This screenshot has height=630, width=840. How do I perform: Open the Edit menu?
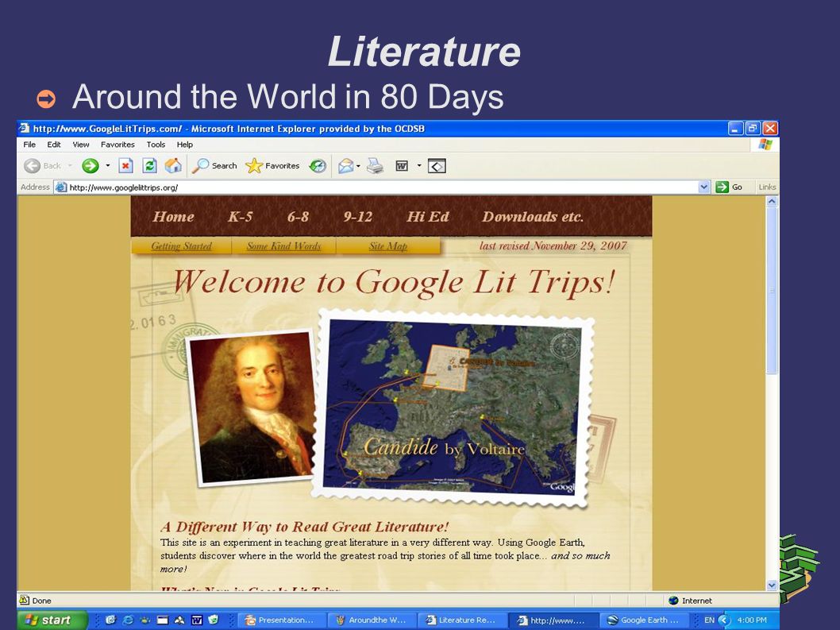coord(53,145)
